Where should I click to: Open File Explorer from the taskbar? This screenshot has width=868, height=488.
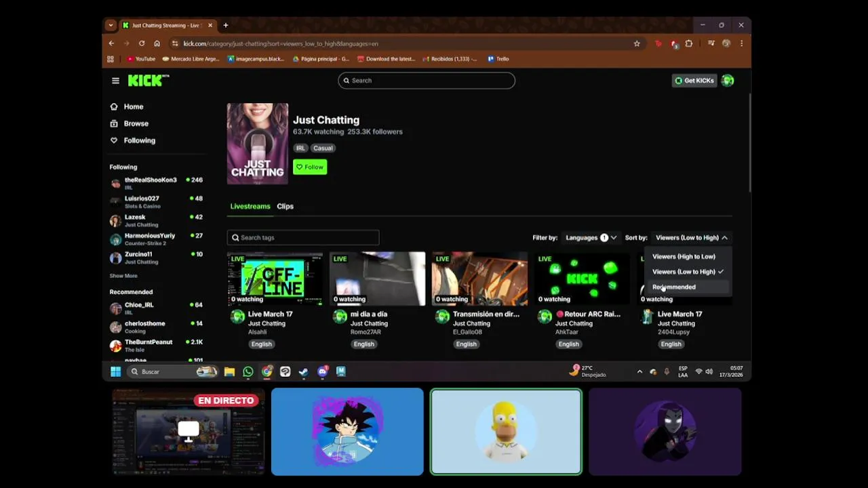(x=229, y=371)
